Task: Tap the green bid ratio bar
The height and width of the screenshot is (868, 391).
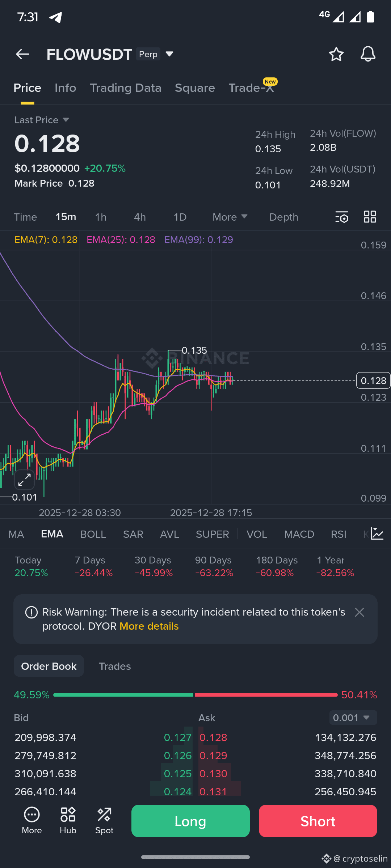Action: [x=123, y=695]
